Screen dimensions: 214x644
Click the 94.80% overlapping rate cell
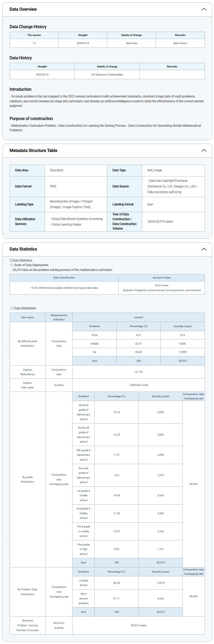(194, 484)
